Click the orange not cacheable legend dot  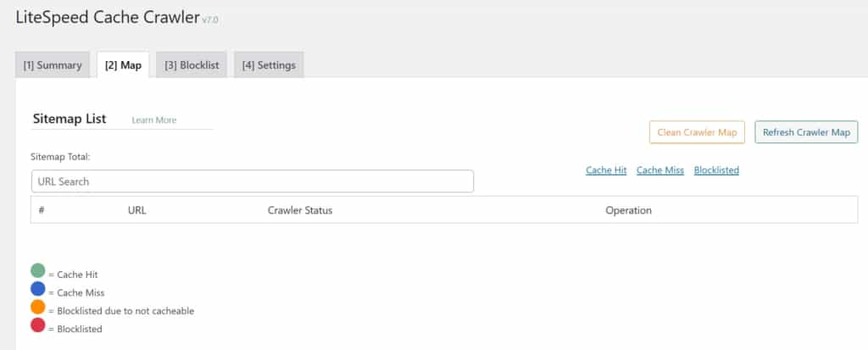(x=37, y=307)
